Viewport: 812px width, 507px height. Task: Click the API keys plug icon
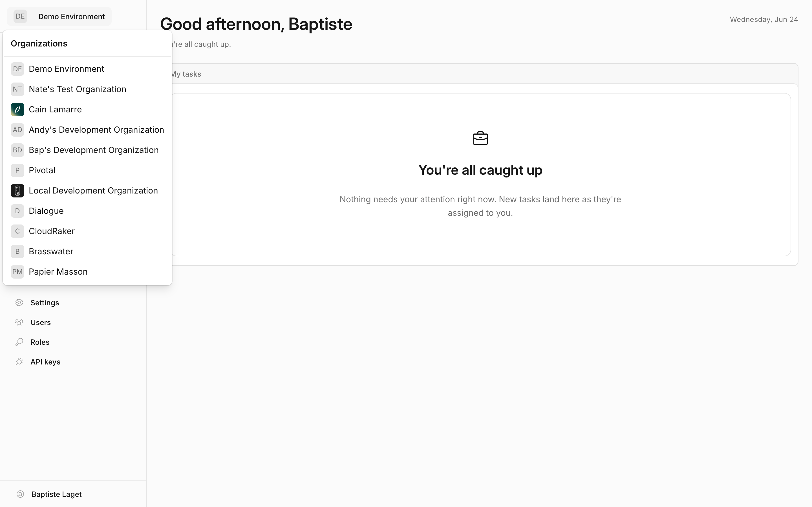pos(19,362)
